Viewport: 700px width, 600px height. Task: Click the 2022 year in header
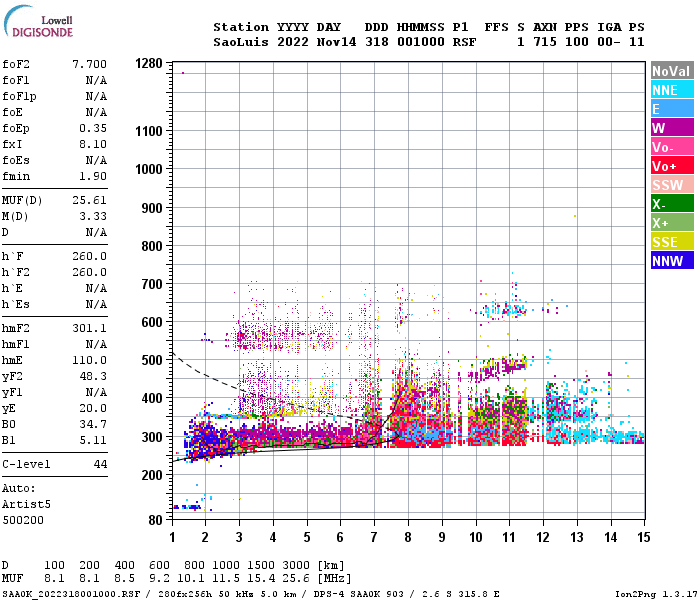[293, 42]
